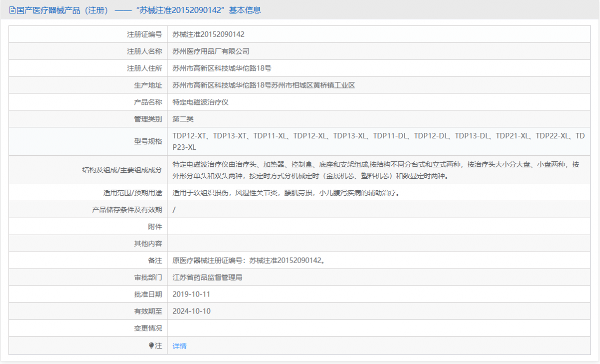This screenshot has height=364, width=600.
Task: Click the page title 国产医疗器械产品（注册）
Action: pos(62,10)
